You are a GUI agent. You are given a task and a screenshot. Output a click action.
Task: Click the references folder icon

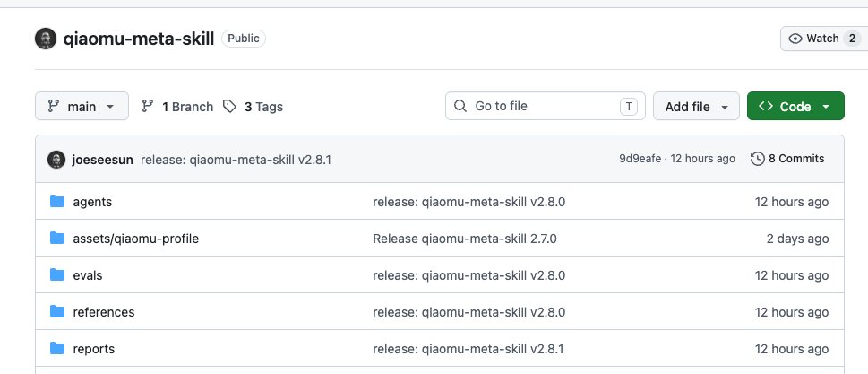pyautogui.click(x=57, y=311)
